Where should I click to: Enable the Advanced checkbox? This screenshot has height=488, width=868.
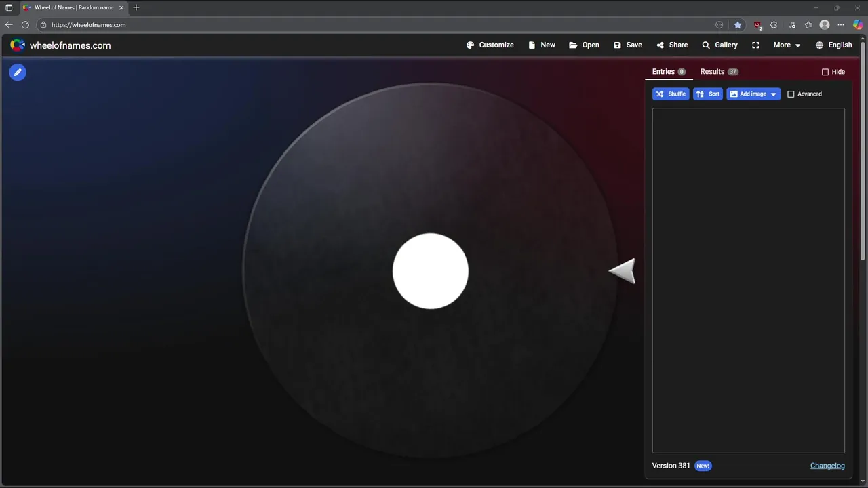791,94
